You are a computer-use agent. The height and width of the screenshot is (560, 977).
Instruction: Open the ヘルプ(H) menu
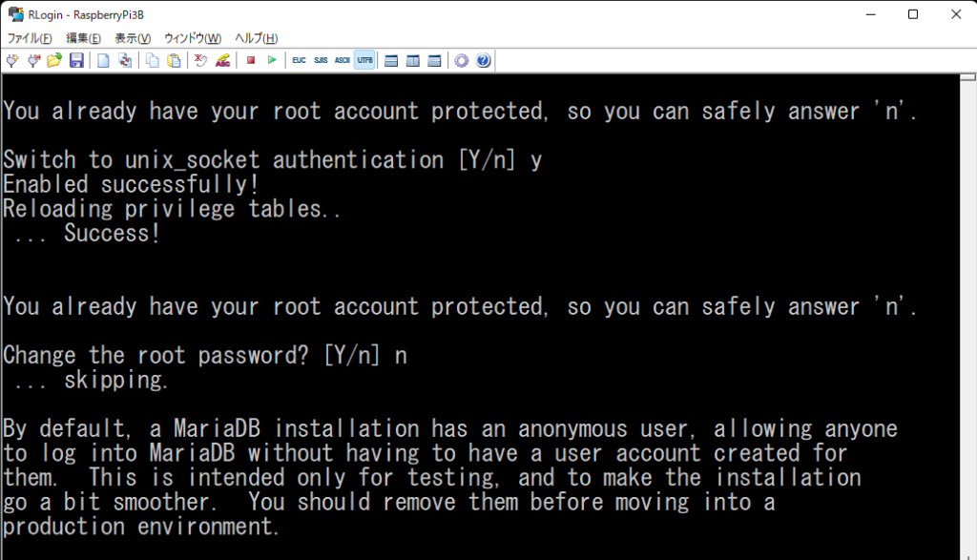256,38
